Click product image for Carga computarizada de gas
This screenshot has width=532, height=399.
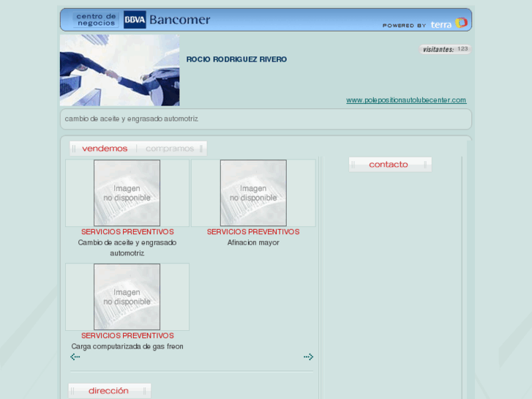(x=127, y=297)
